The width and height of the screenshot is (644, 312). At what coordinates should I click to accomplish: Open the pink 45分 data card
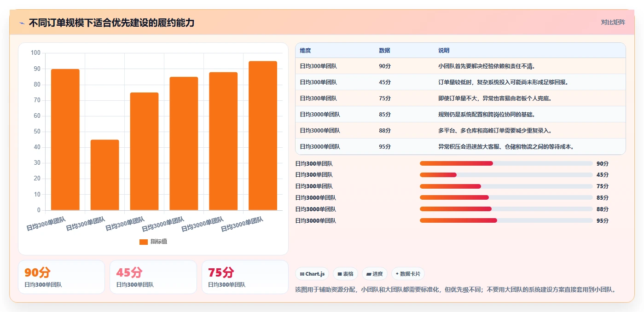(x=153, y=277)
